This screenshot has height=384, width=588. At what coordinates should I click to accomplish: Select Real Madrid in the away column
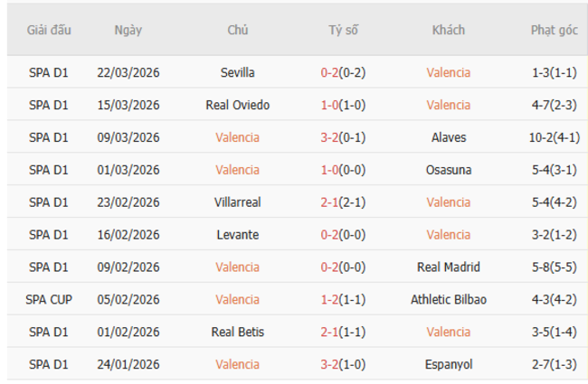449,267
